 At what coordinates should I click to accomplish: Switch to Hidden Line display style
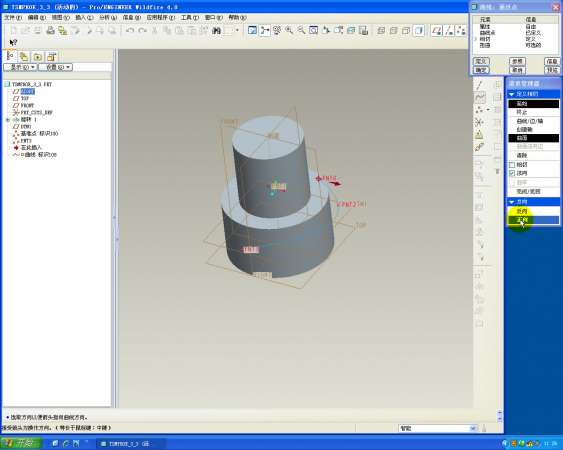coord(394,31)
